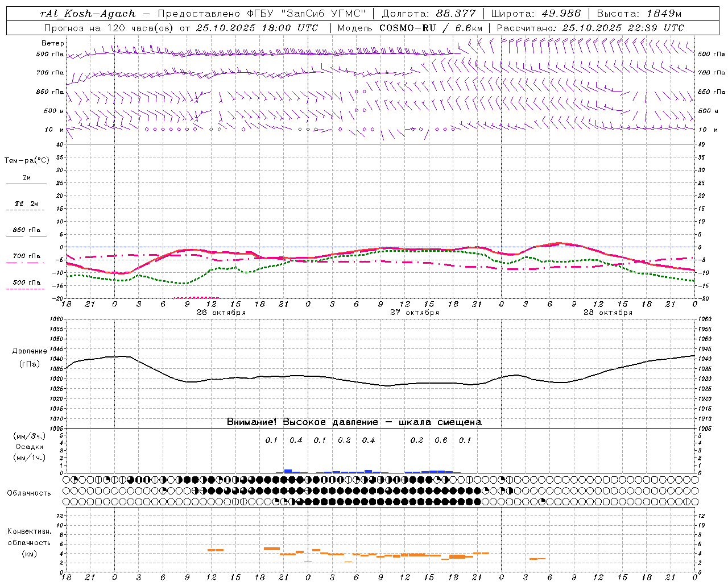
Task: Click the station name rAl_Kosh-Agach in the title
Action: (x=88, y=14)
